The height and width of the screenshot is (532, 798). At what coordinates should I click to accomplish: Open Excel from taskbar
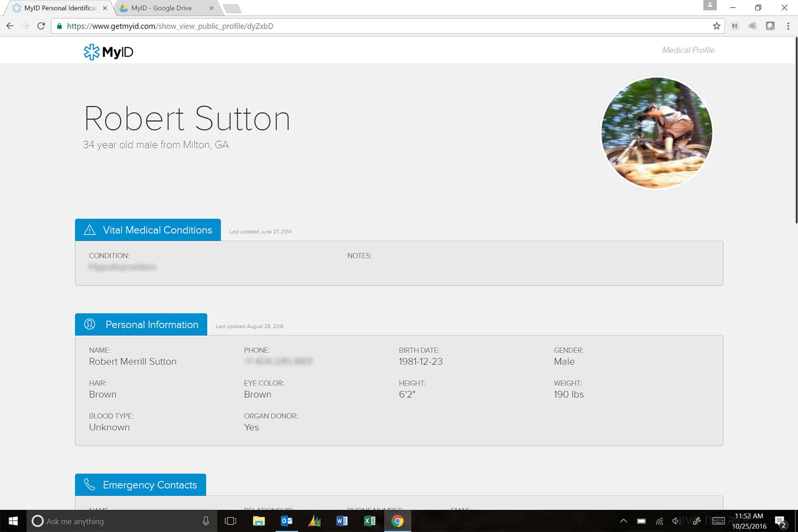coord(369,521)
